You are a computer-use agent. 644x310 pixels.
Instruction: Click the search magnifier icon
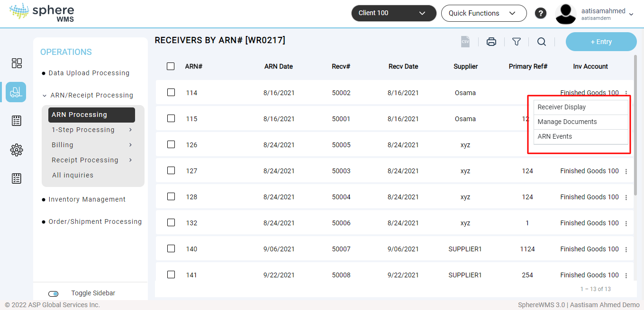point(542,42)
